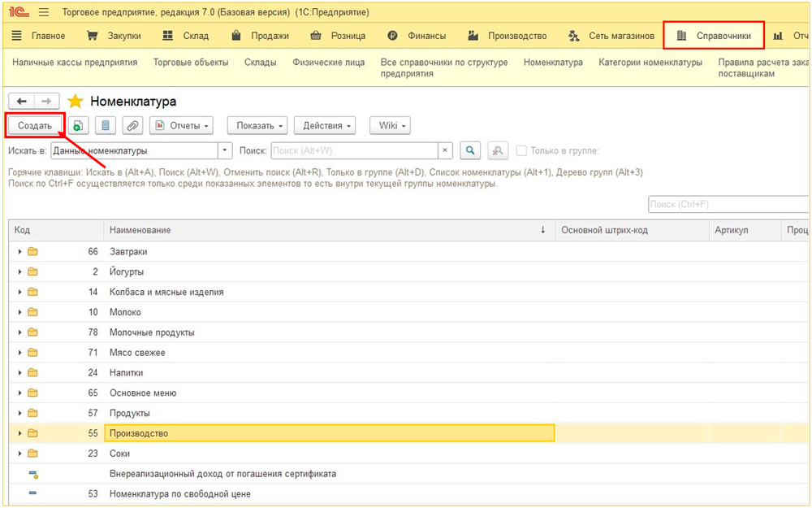This screenshot has height=508, width=812.
Task: Click the blue list document toolbar icon
Action: (x=105, y=126)
